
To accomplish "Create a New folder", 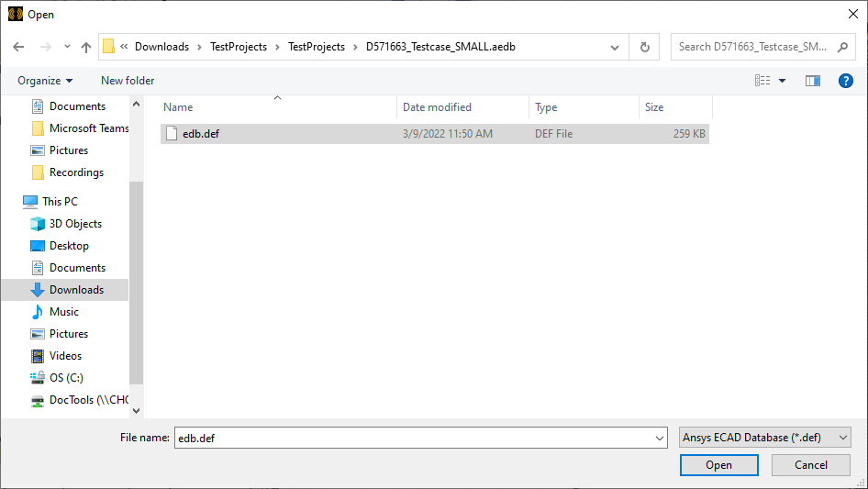I will 128,81.
